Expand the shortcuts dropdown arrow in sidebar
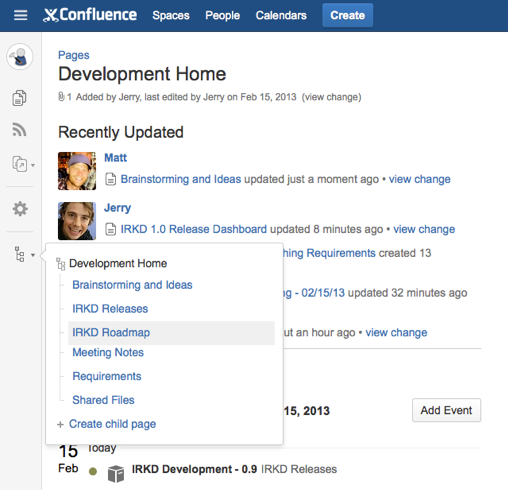This screenshot has width=508, height=490. (x=33, y=165)
